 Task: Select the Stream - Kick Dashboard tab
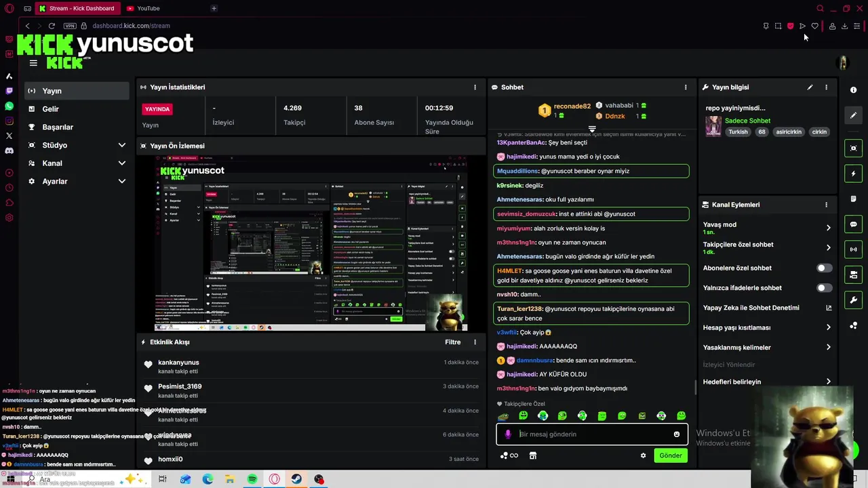coord(78,8)
